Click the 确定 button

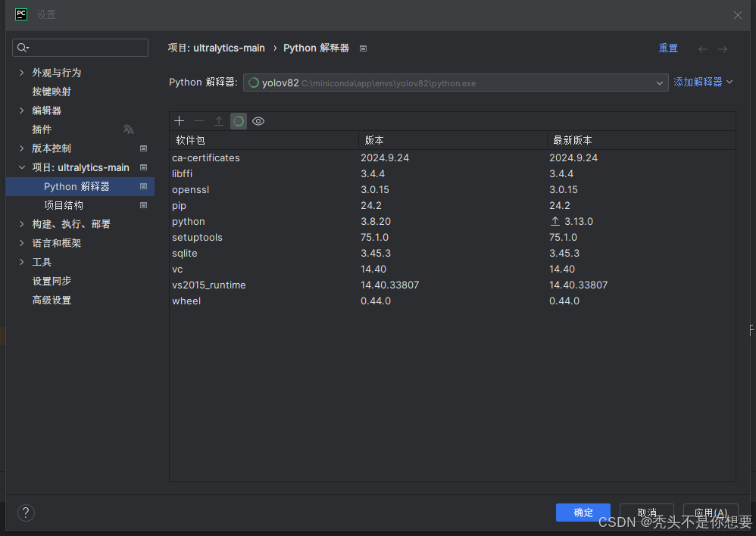[x=583, y=513]
